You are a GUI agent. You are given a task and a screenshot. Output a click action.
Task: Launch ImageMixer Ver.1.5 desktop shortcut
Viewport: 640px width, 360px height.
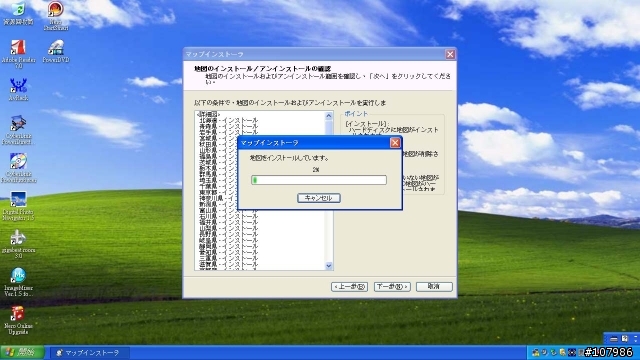18,282
